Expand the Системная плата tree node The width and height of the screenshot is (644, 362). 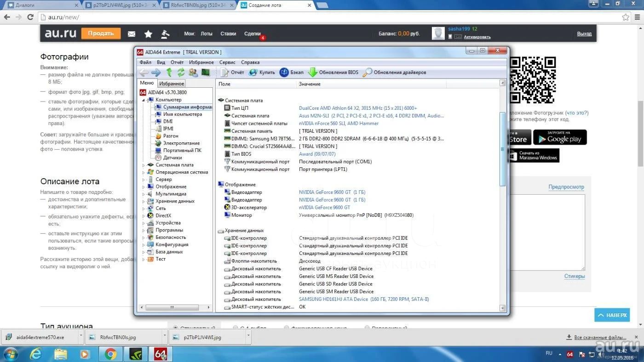pyautogui.click(x=143, y=165)
